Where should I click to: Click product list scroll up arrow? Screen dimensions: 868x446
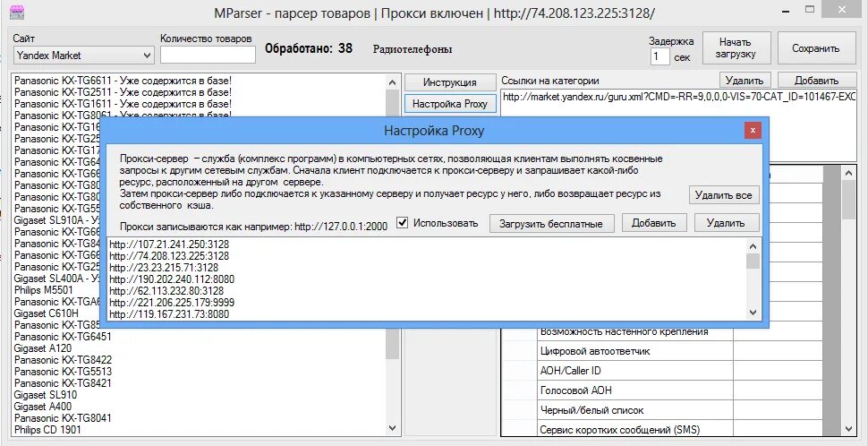click(393, 81)
